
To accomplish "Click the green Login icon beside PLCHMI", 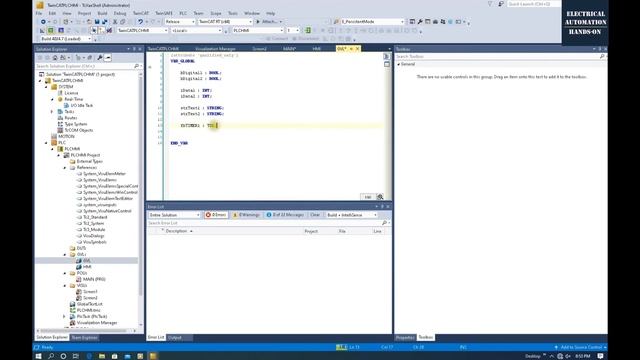I will (308, 30).
